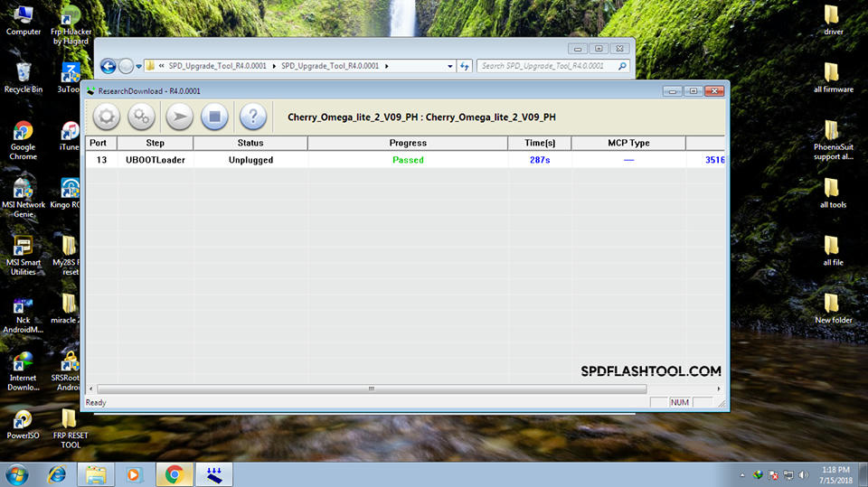Open the recent pages dropdown arrow in Explorer
Viewport: 868px width, 487px height.
[138, 66]
